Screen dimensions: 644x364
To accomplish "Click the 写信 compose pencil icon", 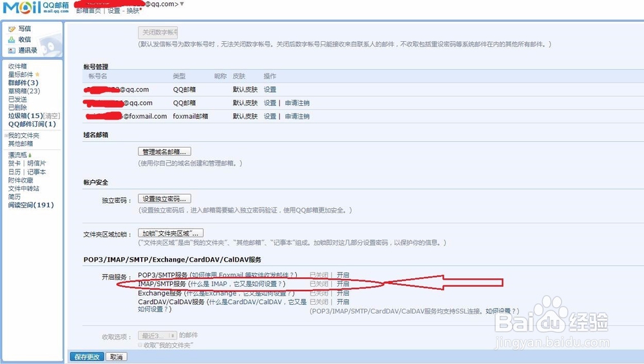I will pos(12,29).
